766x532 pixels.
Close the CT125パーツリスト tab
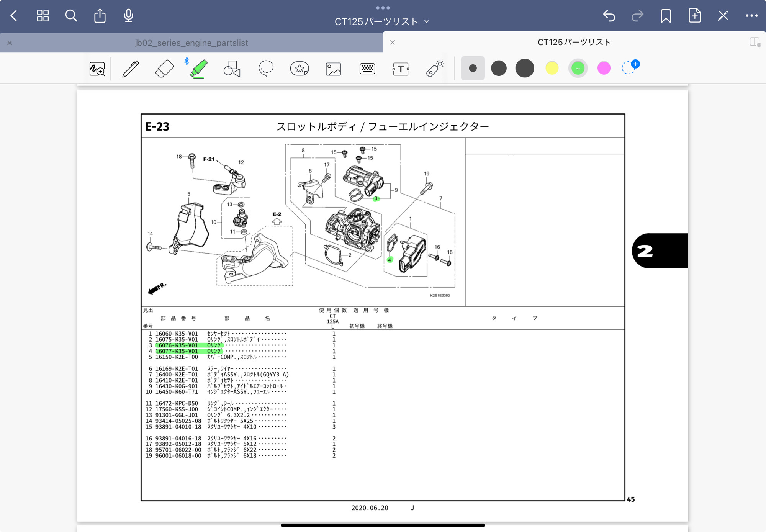[x=393, y=42]
